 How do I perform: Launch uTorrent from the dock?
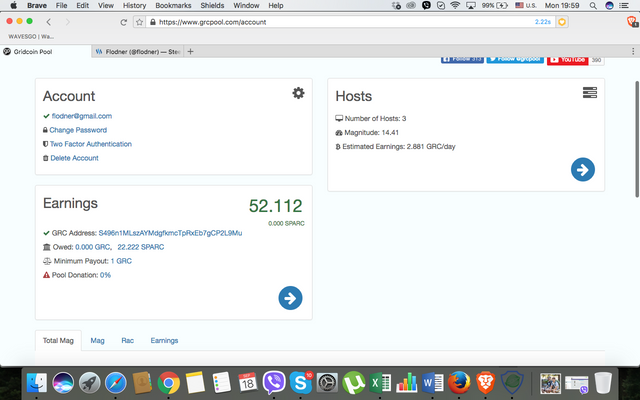tap(353, 382)
